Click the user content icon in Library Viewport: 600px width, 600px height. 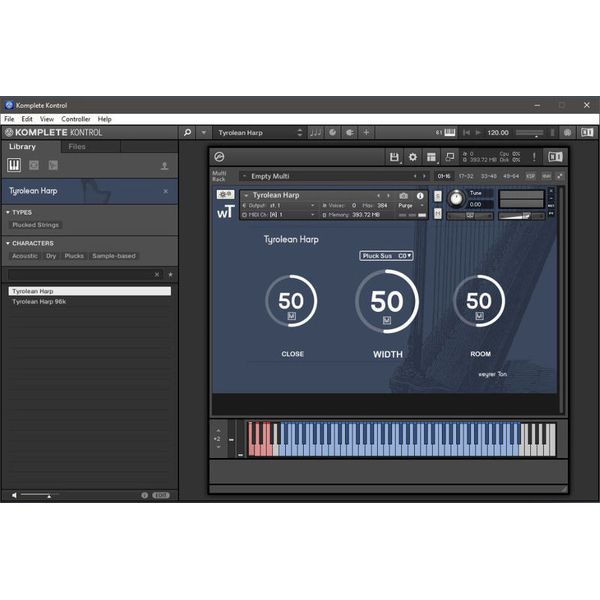(164, 166)
